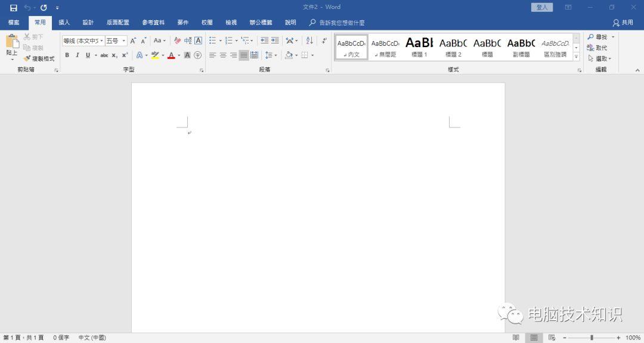Expand the numbered list style dropdown
This screenshot has height=343, width=644.
tap(237, 40)
